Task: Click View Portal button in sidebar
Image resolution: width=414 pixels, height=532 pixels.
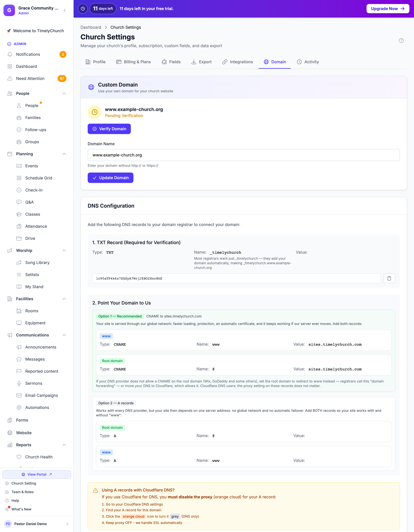Action: click(37, 474)
